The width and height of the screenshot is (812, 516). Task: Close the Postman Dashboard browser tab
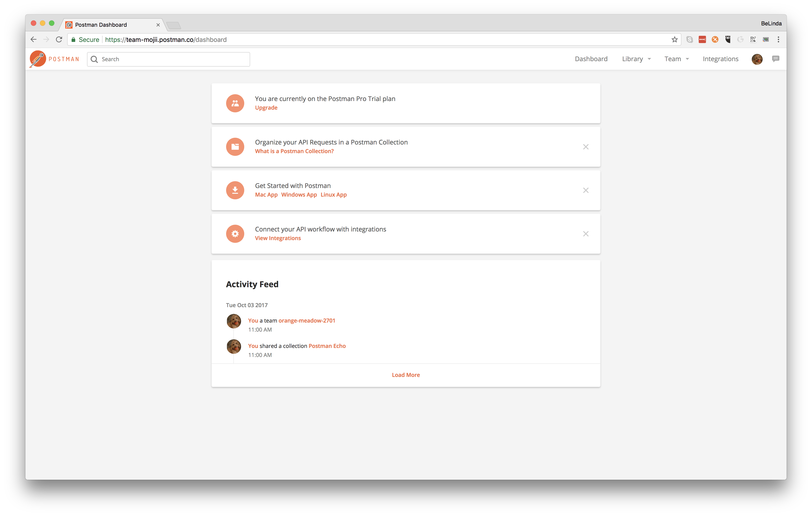click(x=158, y=25)
